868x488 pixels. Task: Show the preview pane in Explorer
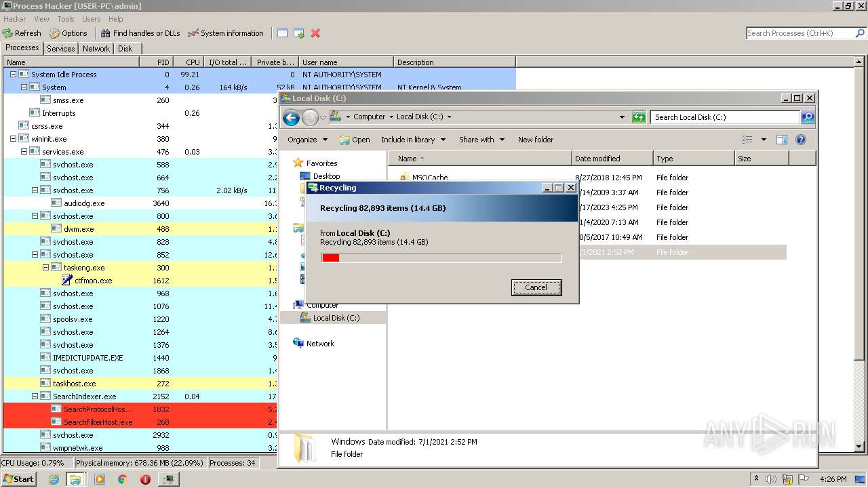coord(782,140)
